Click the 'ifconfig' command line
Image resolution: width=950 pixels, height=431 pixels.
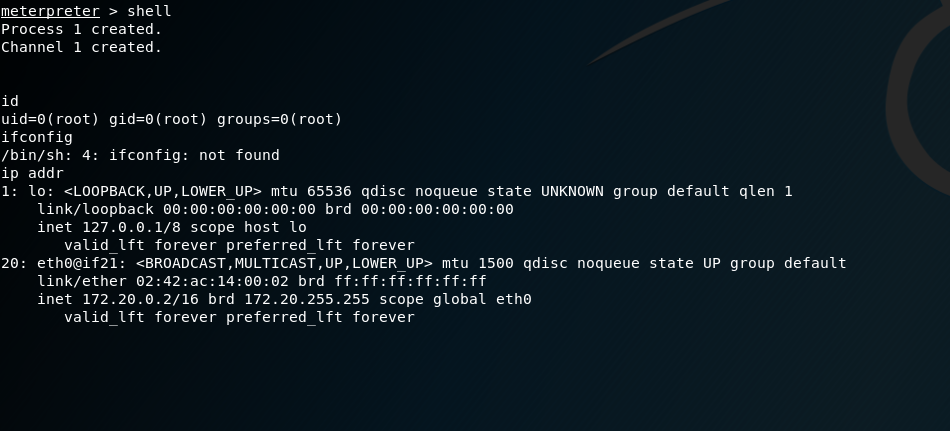(x=37, y=138)
